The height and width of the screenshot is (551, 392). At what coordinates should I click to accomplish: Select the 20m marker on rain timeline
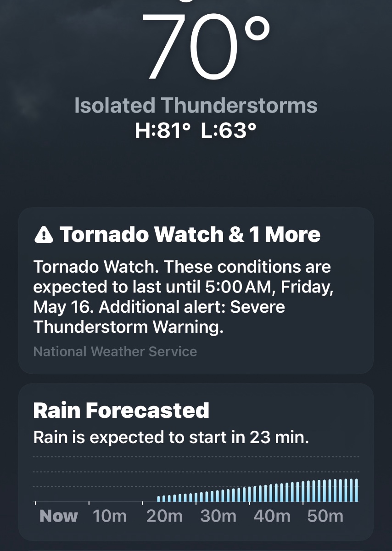164,516
